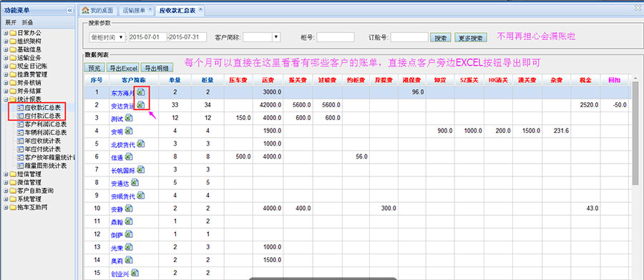Export Excel for customer 安达货运
The height and width of the screenshot is (280, 644).
140,105
